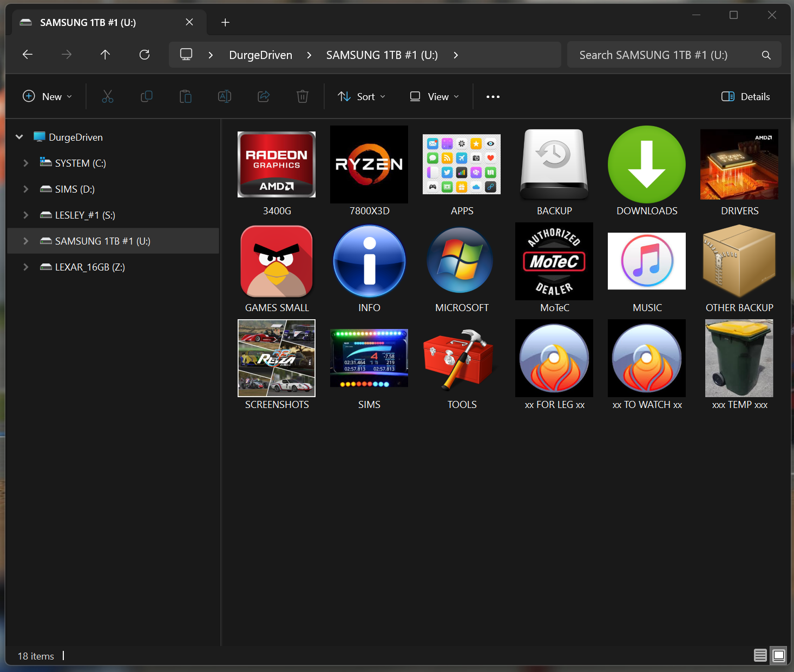This screenshot has width=794, height=672.
Task: Go up one directory level
Action: pos(106,55)
